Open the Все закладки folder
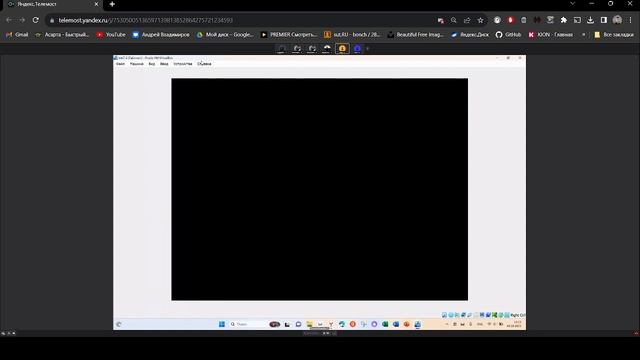The width and height of the screenshot is (640, 360). click(x=614, y=35)
